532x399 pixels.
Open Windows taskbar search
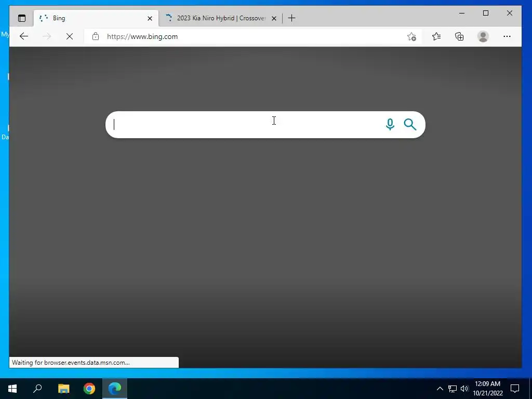37,389
